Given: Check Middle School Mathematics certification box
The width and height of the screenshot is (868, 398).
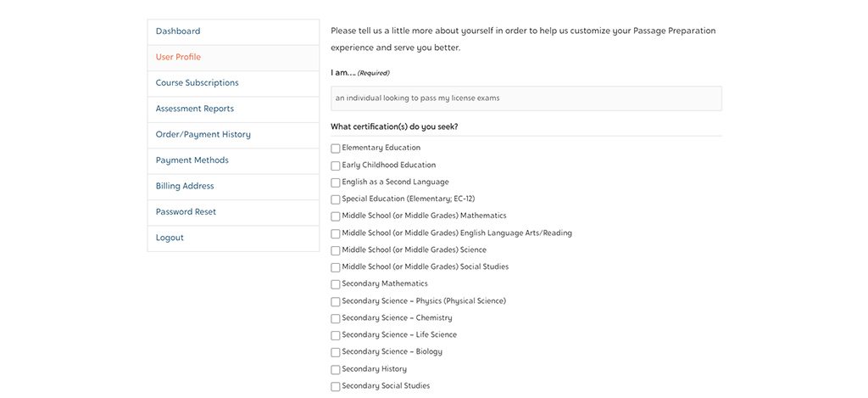Looking at the screenshot, I should pos(336,216).
